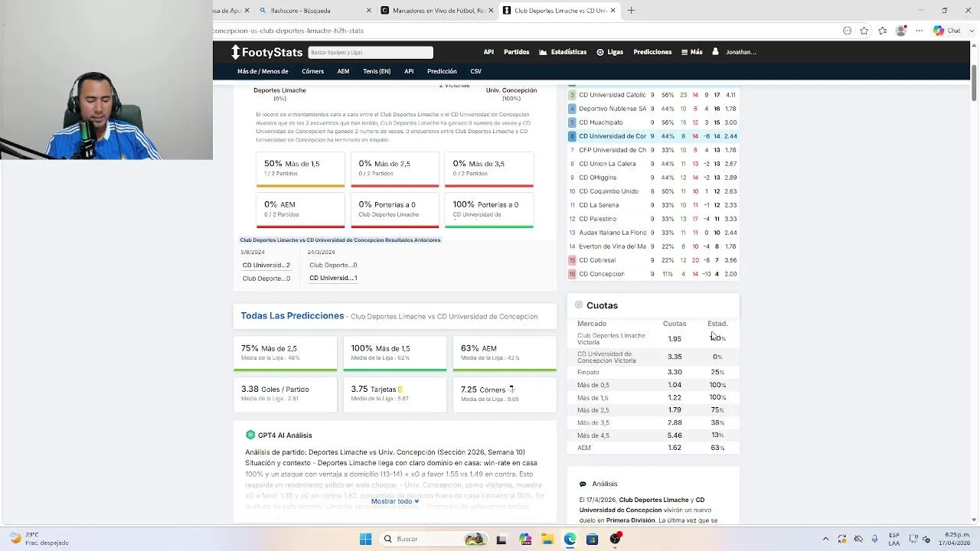
Task: Open the CSV subnav link
Action: pyautogui.click(x=475, y=71)
